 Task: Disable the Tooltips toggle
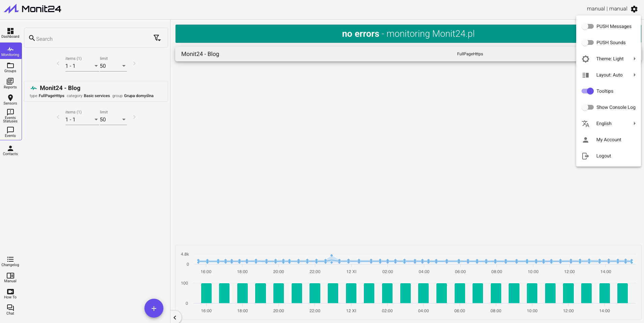pyautogui.click(x=588, y=91)
